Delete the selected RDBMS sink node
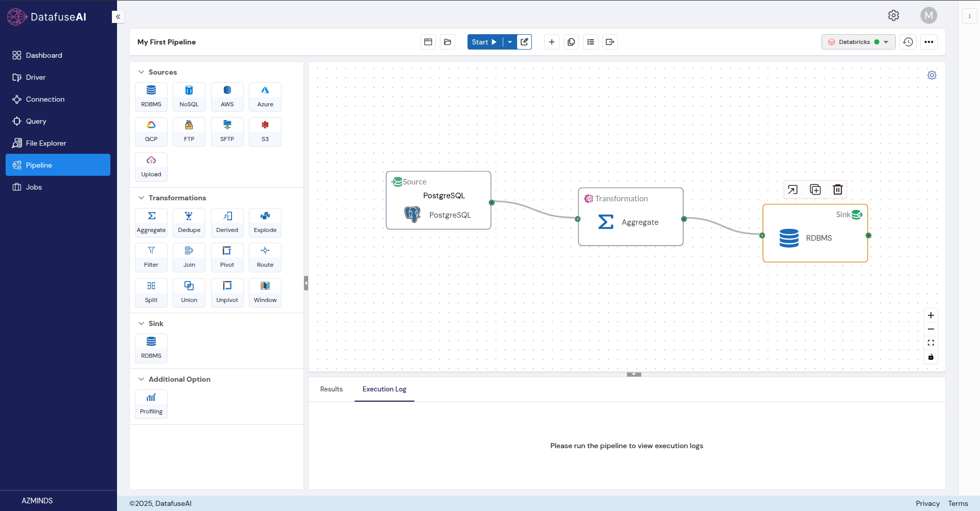 837,190
